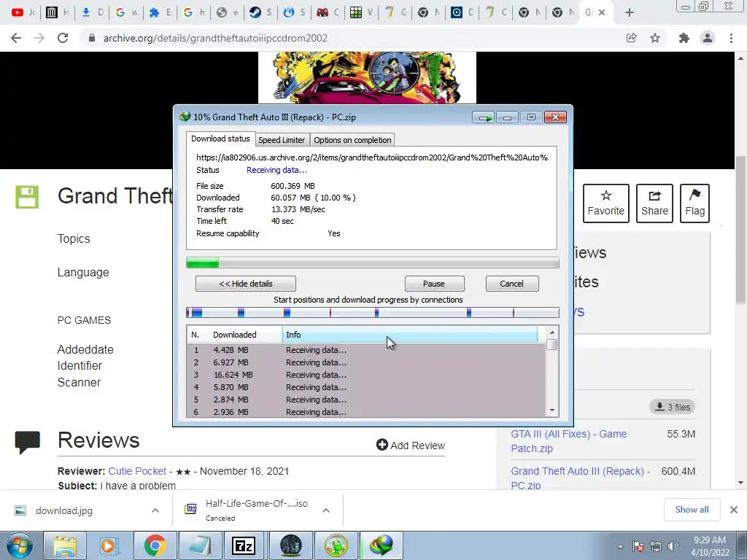Image resolution: width=747 pixels, height=560 pixels.
Task: Click the GTA III cover art thumbnail
Action: 367,77
